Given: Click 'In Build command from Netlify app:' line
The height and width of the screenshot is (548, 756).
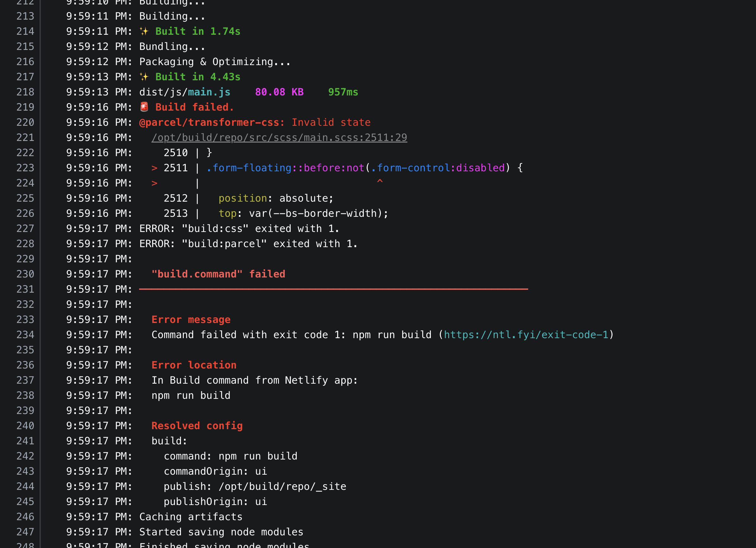Looking at the screenshot, I should click(255, 380).
